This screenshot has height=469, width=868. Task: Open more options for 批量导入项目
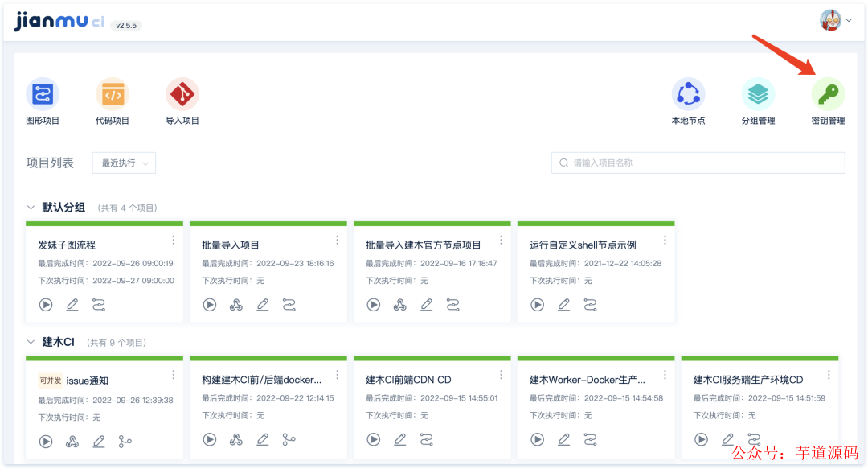point(337,240)
